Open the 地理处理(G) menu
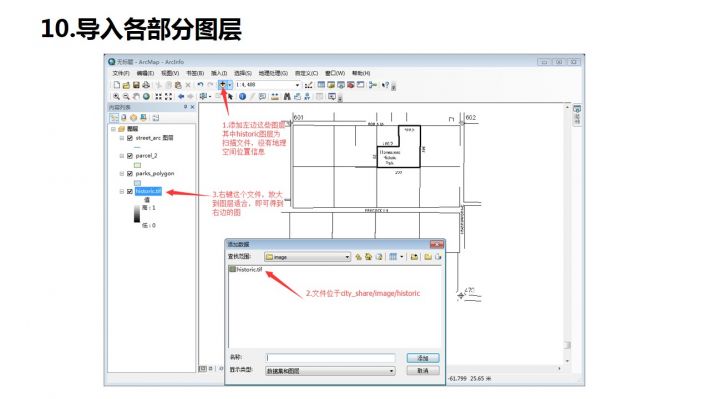Viewport: 710px width, 399px height. click(273, 73)
